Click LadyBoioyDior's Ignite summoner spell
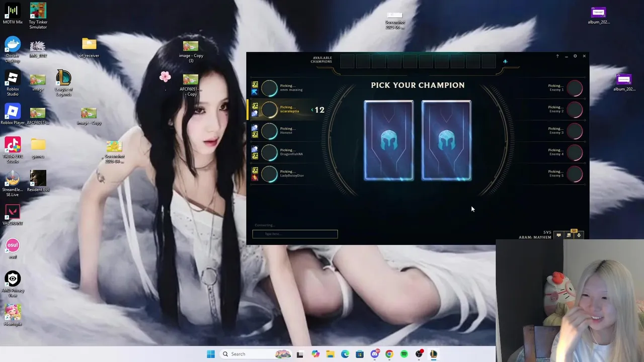Screen dimensions: 644x362 pos(255,177)
